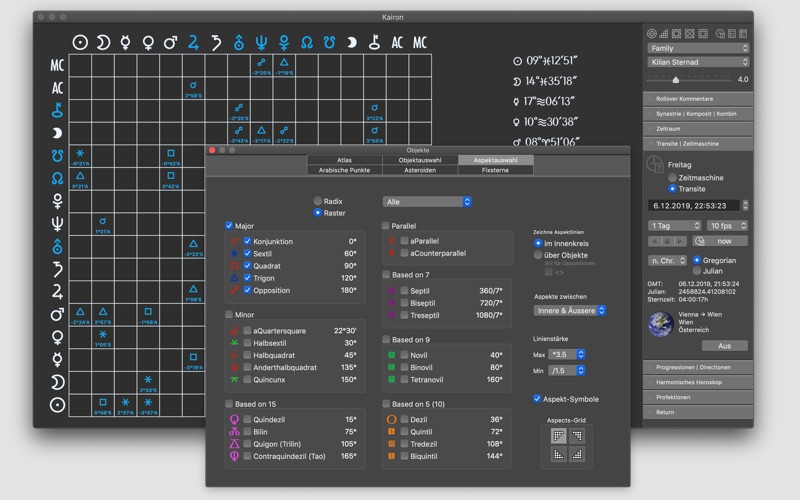
Task: Click the Chiron key symbol in left column
Action: pyautogui.click(x=57, y=110)
